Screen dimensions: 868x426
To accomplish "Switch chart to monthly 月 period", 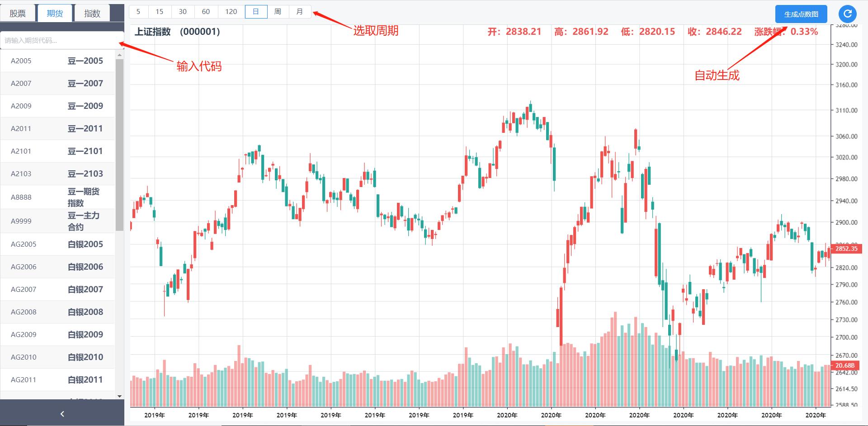I will pyautogui.click(x=299, y=12).
